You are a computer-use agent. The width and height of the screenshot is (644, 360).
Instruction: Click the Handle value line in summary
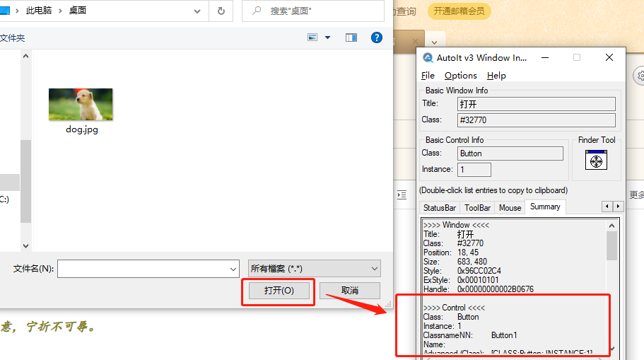(479, 289)
